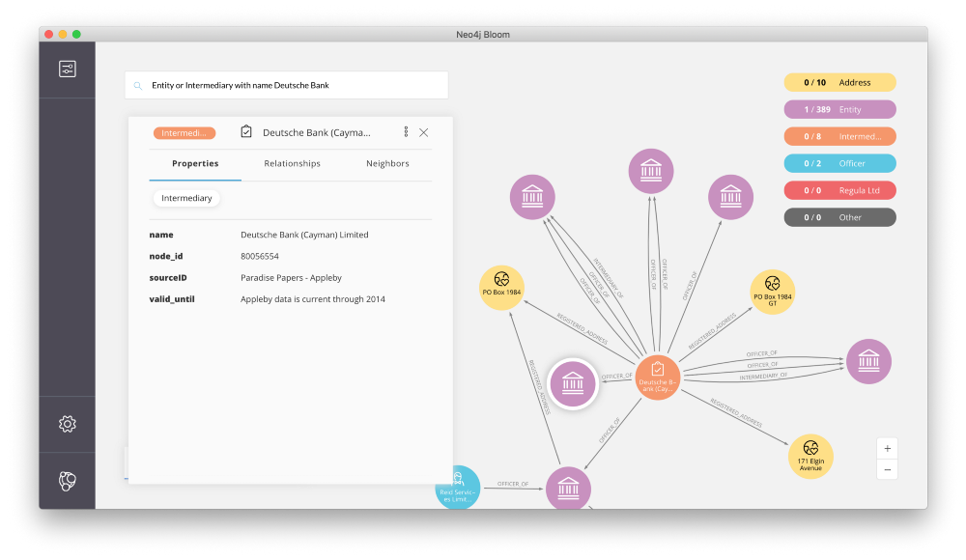Click the orange Intermedi... category badge on card

click(x=185, y=133)
